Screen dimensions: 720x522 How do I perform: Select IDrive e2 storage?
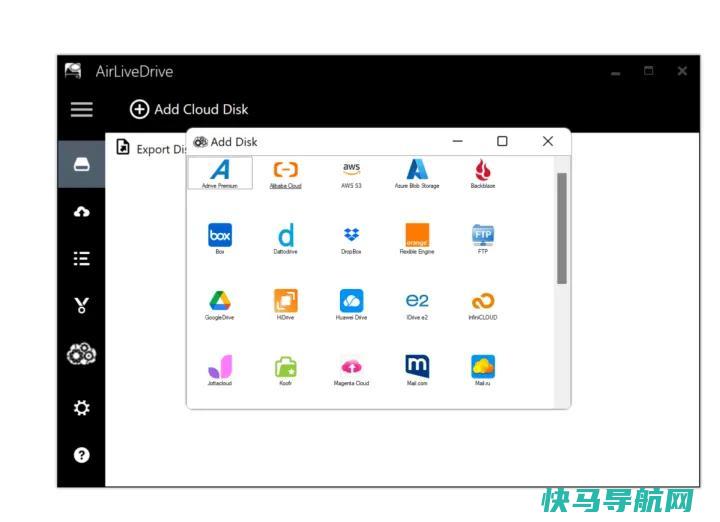tap(417, 305)
